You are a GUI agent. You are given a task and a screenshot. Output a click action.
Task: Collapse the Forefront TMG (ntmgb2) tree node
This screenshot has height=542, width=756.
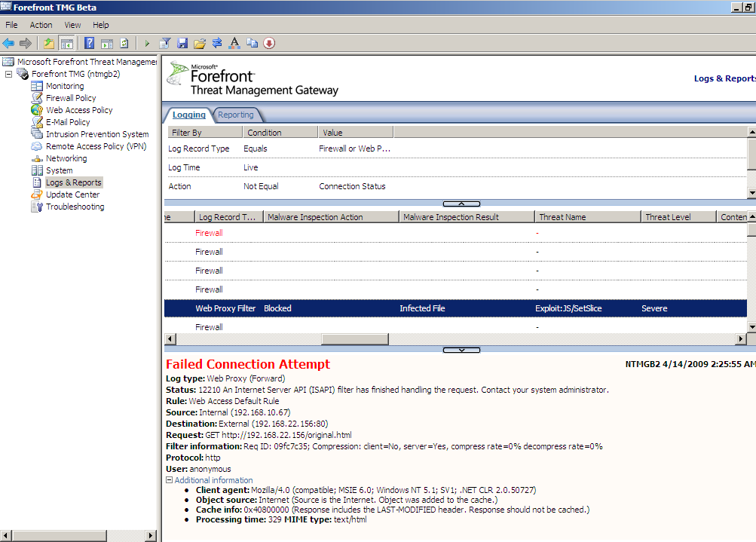8,75
